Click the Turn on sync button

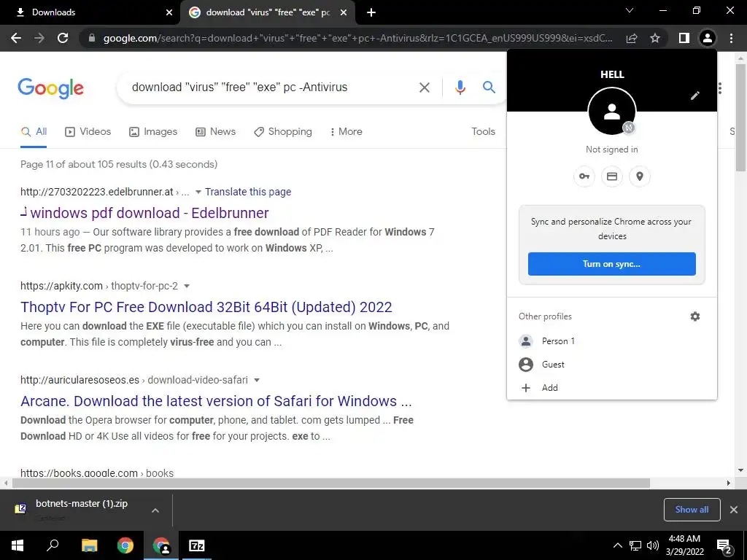pos(612,264)
